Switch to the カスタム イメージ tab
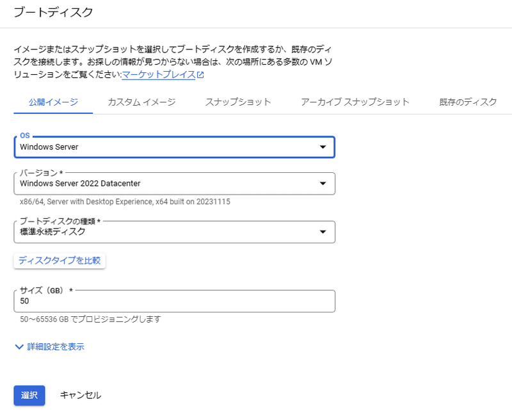This screenshot has width=512, height=420. [141, 102]
